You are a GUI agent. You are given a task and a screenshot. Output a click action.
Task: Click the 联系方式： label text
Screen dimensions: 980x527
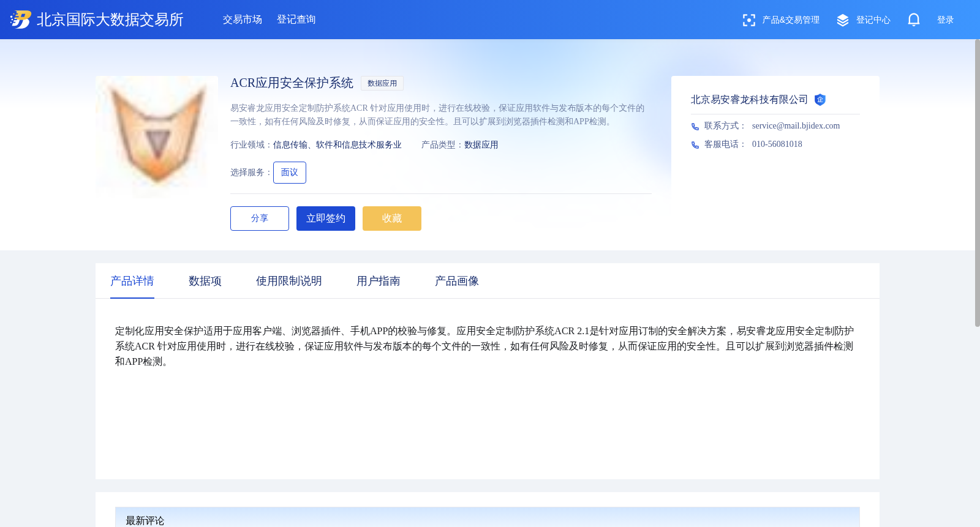tap(725, 126)
